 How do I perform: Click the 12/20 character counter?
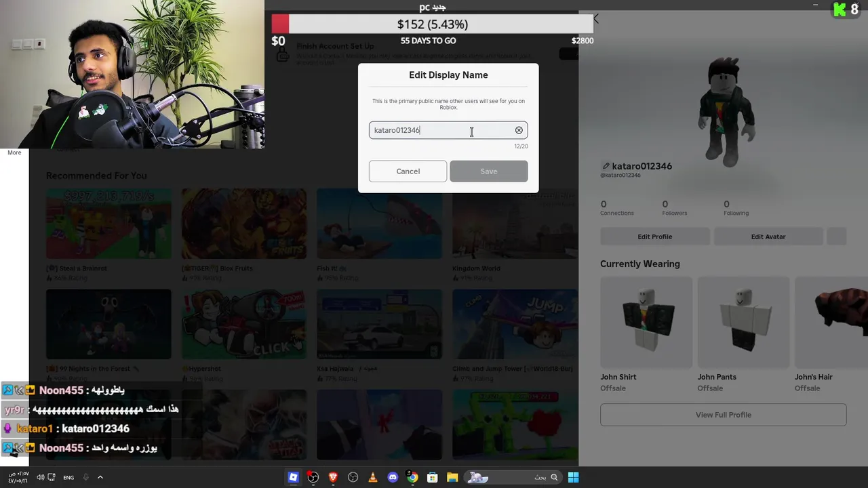[x=521, y=146]
